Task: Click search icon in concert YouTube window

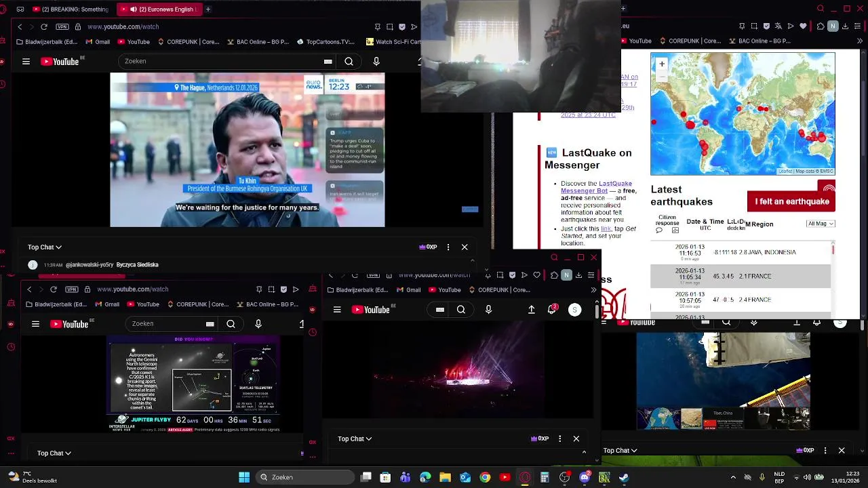Action: click(x=461, y=310)
